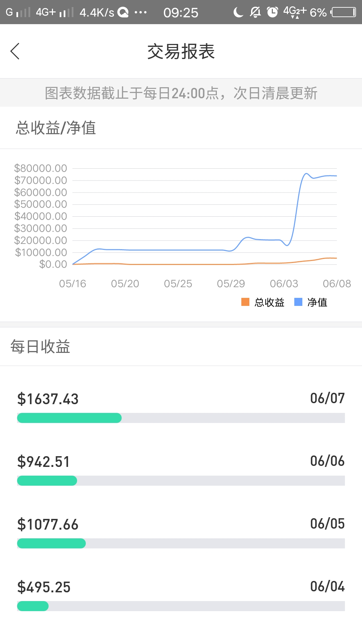Tap the blue net value line peak

[x=306, y=174]
